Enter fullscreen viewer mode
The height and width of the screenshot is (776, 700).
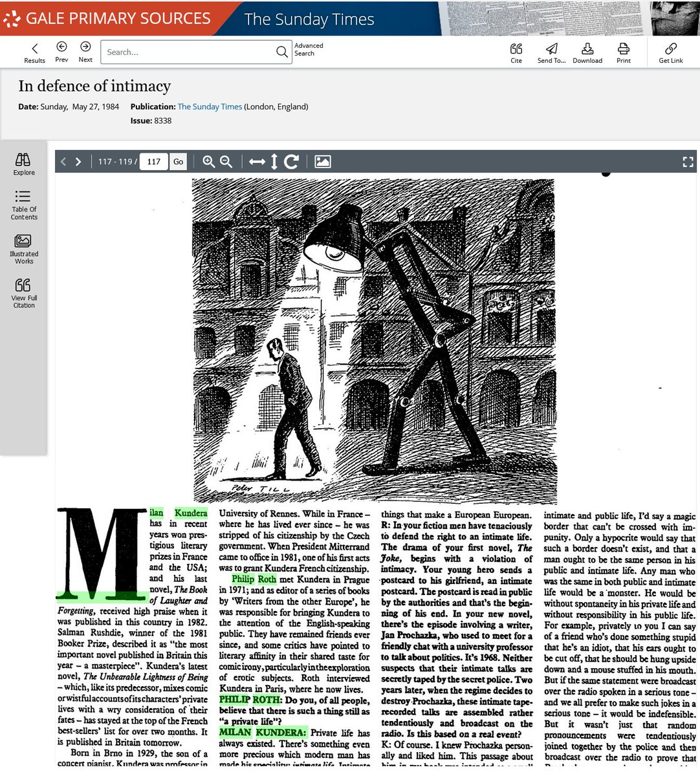tap(688, 162)
